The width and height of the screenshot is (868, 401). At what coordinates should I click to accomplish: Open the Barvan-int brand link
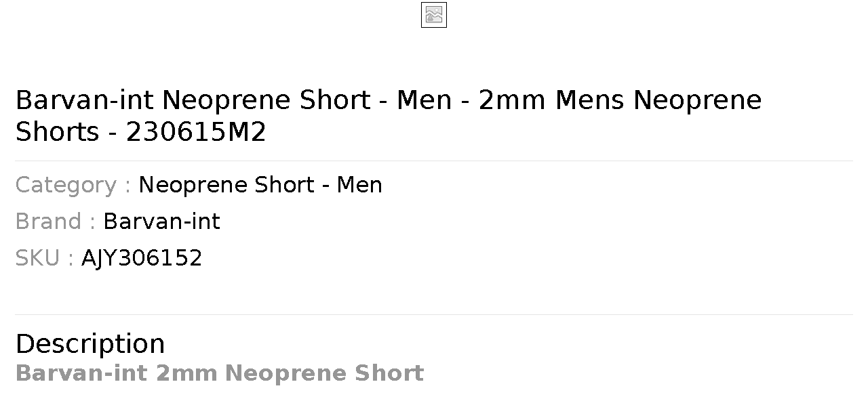click(x=161, y=221)
